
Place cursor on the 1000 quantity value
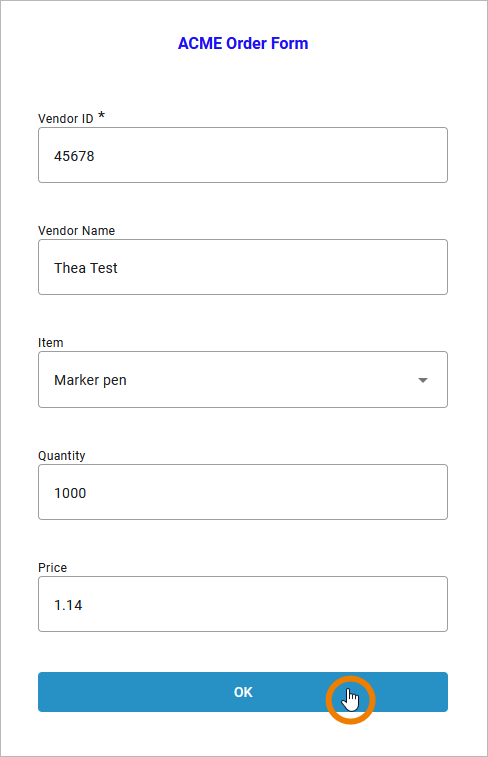[70, 493]
